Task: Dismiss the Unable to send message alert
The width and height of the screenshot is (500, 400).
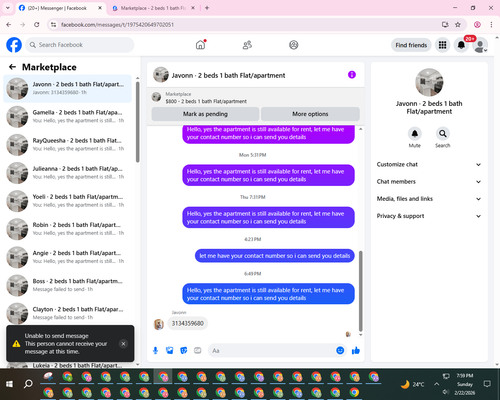Action: pos(123,344)
